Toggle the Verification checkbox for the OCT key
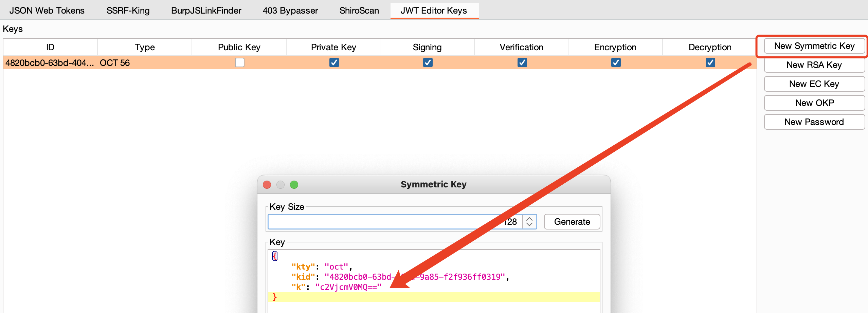 point(522,62)
